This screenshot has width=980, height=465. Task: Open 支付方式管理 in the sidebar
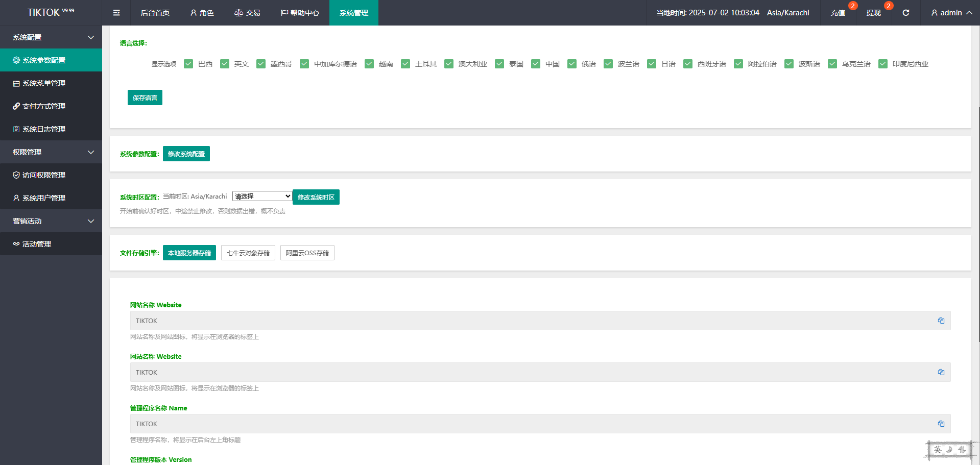(44, 106)
